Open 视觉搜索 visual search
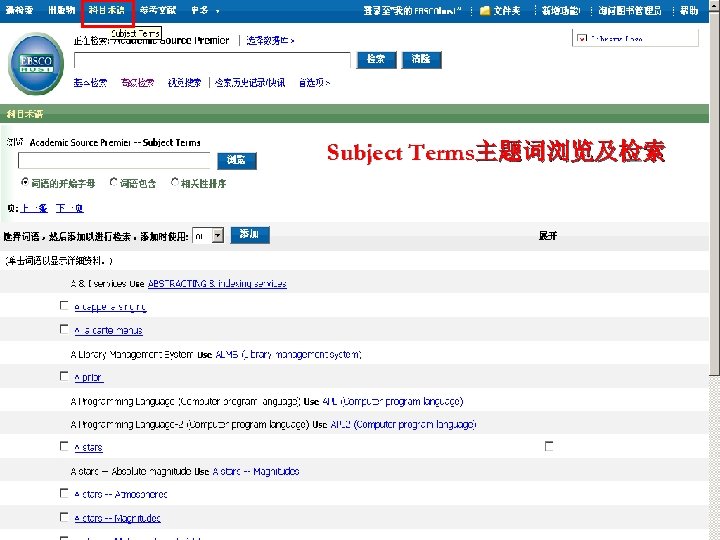The height and width of the screenshot is (540, 720). pos(184,83)
